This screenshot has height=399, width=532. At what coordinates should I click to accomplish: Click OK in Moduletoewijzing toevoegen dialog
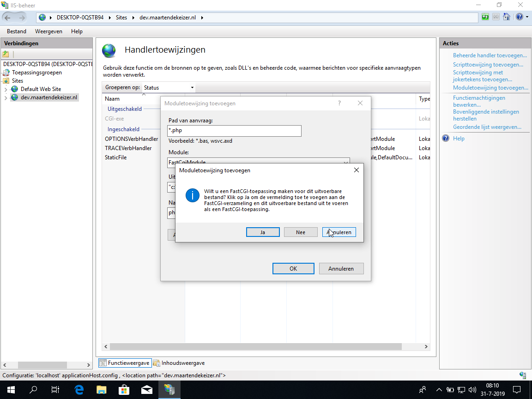293,268
